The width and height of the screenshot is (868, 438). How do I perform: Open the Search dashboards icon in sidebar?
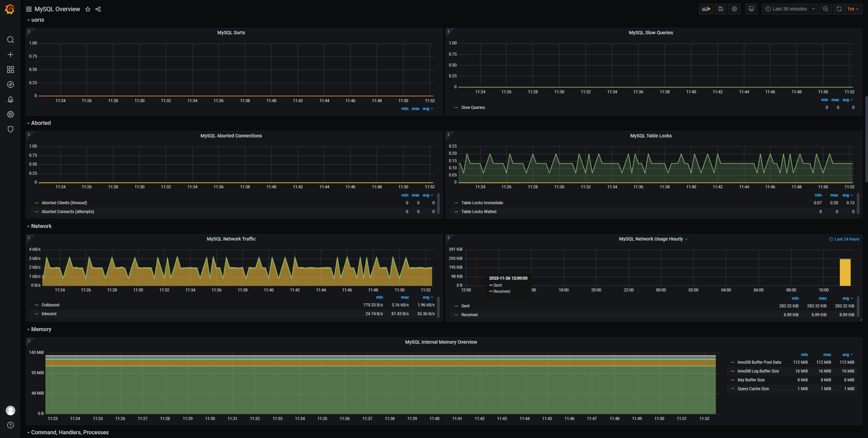(x=11, y=40)
